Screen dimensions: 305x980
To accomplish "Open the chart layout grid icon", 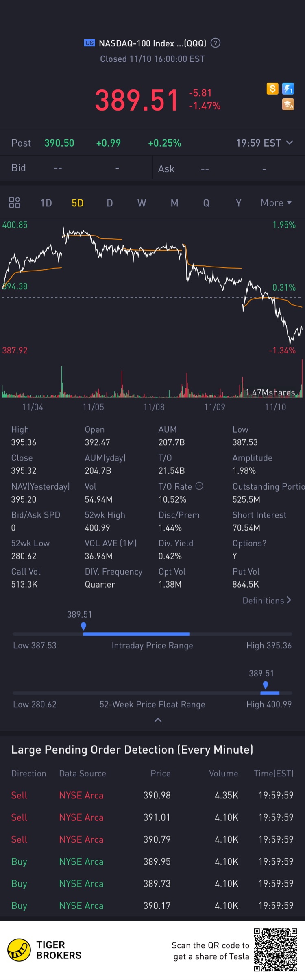I will point(15,202).
